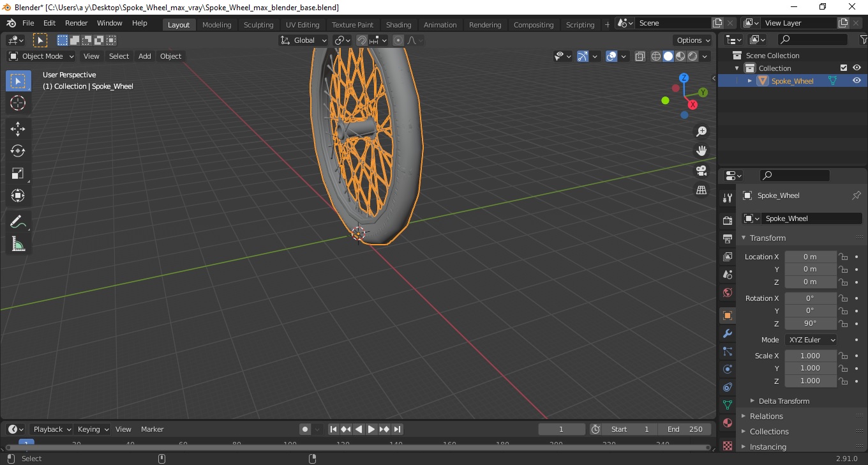The height and width of the screenshot is (465, 868).
Task: Pin the Spoke_Wheel properties context
Action: click(857, 195)
